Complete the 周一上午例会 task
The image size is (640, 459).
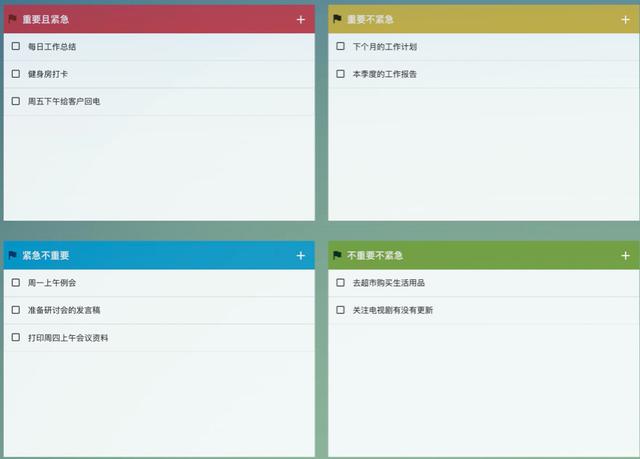[16, 282]
